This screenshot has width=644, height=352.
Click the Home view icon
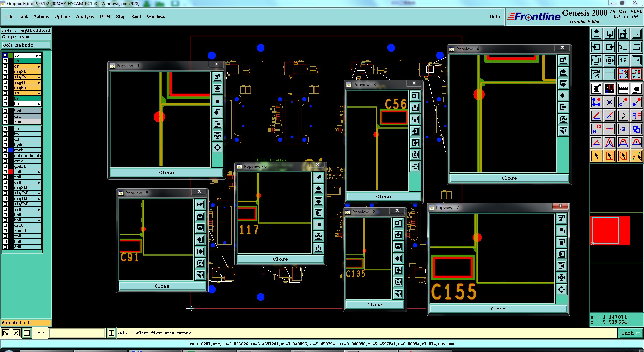click(x=623, y=34)
